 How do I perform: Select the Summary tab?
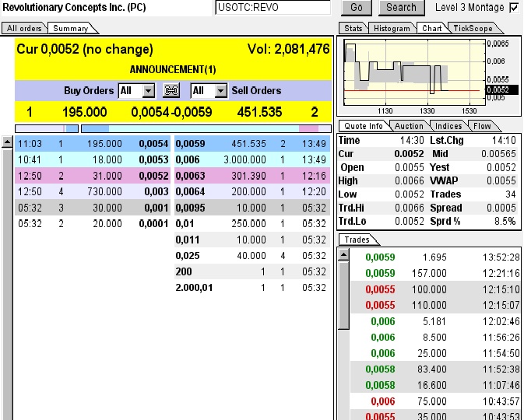click(x=71, y=28)
